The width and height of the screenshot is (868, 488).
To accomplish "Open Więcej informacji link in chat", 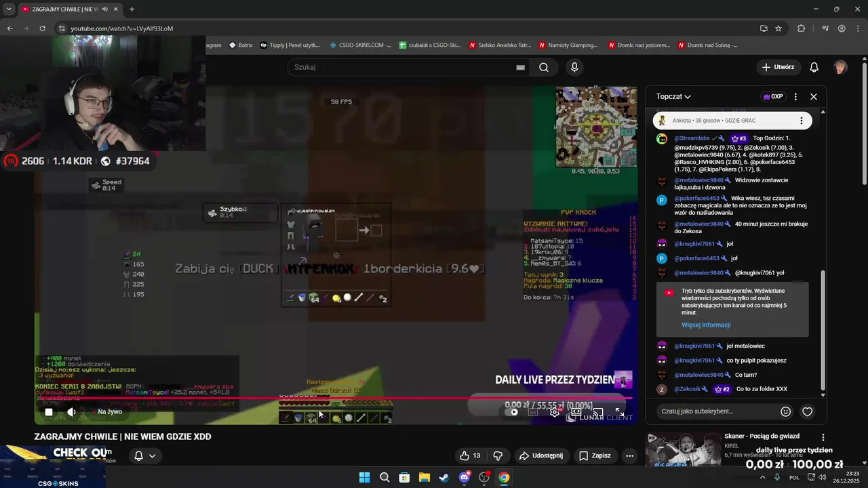I will [x=706, y=325].
